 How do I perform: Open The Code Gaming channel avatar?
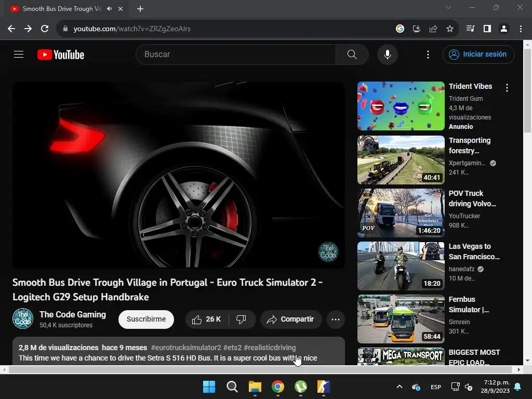[23, 318]
